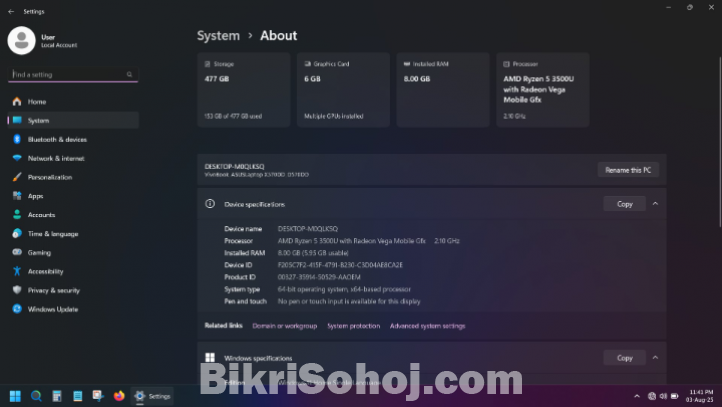The height and width of the screenshot is (407, 722).
Task: Open Advanced system settings link
Action: pos(427,326)
